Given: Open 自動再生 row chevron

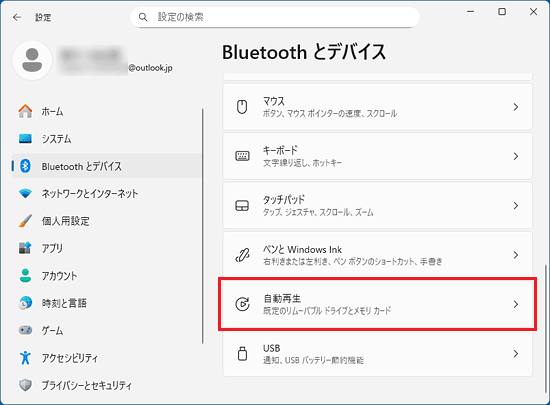Looking at the screenshot, I should (516, 304).
